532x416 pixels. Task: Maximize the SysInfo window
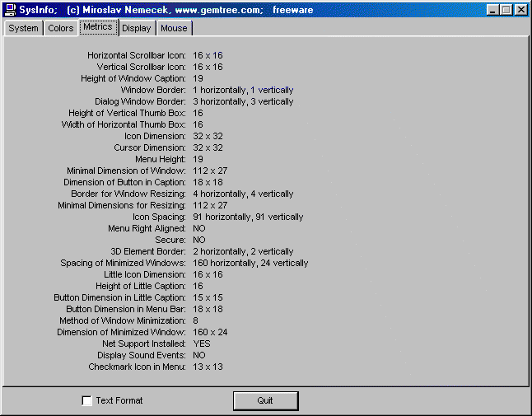[x=506, y=10]
